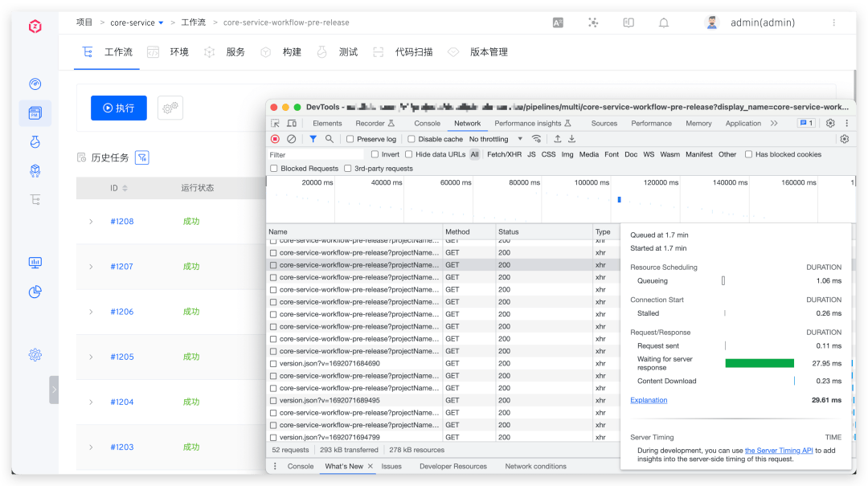Image resolution: width=868 pixels, height=486 pixels.
Task: Check Hide data URLs
Action: (x=408, y=154)
